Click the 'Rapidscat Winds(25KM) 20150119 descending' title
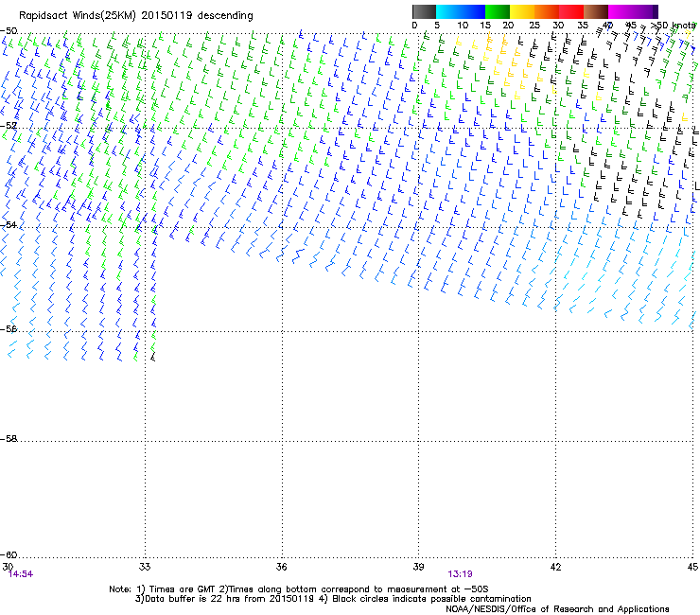700x615 pixels. [x=135, y=16]
